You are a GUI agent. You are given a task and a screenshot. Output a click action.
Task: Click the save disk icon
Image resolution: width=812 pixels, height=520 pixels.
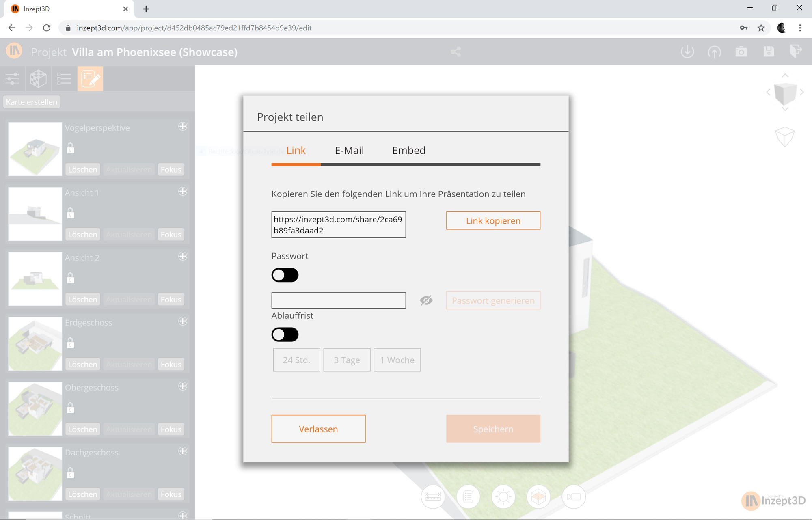click(769, 52)
